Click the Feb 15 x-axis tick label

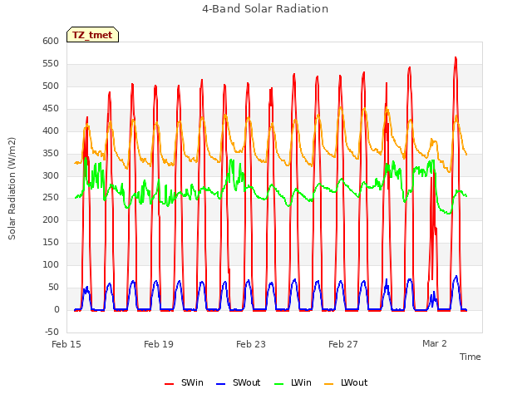coord(66,344)
